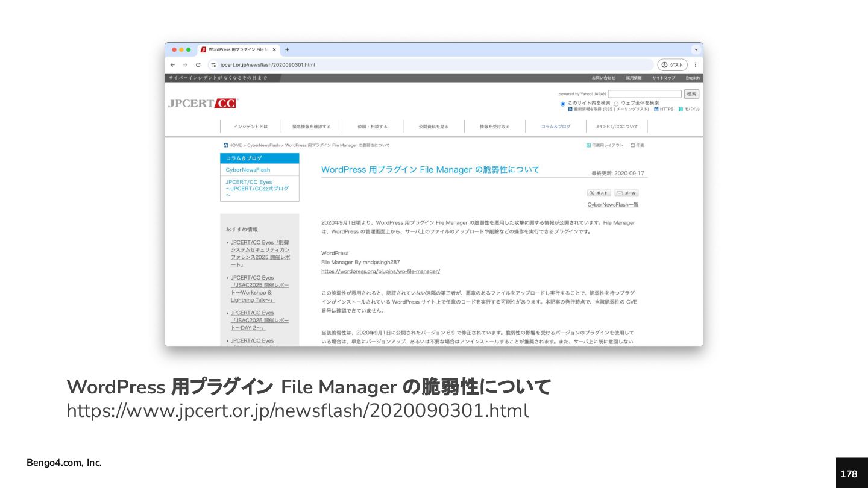Select the このサイト内を検索 radio button
This screenshot has width=868, height=488.
[563, 104]
